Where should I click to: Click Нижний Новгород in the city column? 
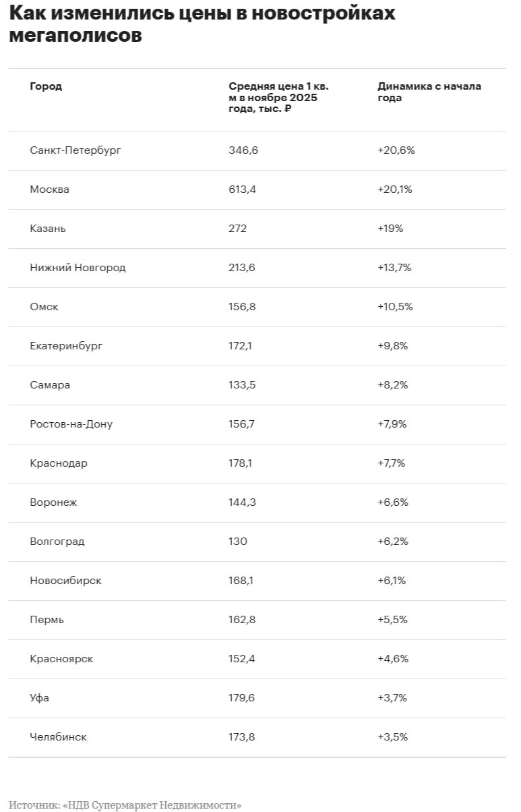[x=78, y=268]
